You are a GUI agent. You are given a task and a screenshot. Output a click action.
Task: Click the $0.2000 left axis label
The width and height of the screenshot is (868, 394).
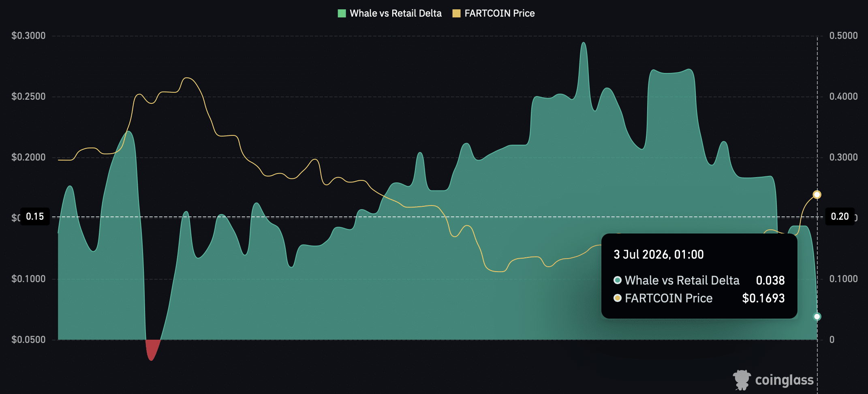click(x=28, y=157)
